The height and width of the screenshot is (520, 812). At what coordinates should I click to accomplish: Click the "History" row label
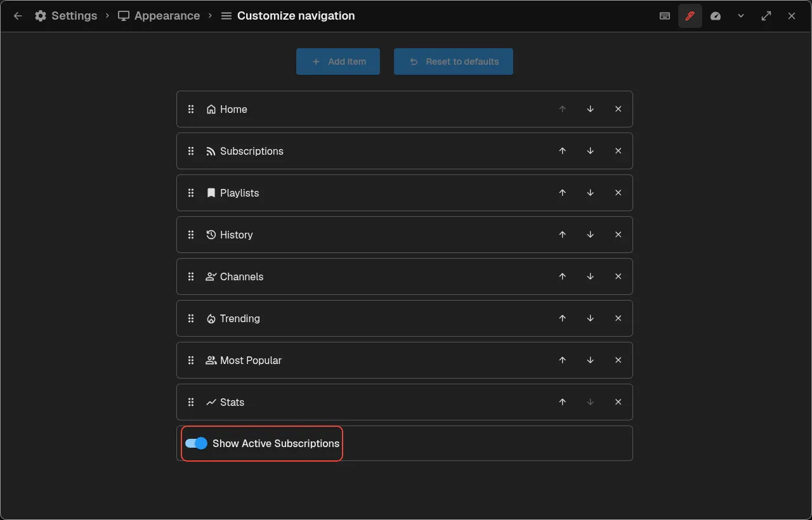pos(237,235)
